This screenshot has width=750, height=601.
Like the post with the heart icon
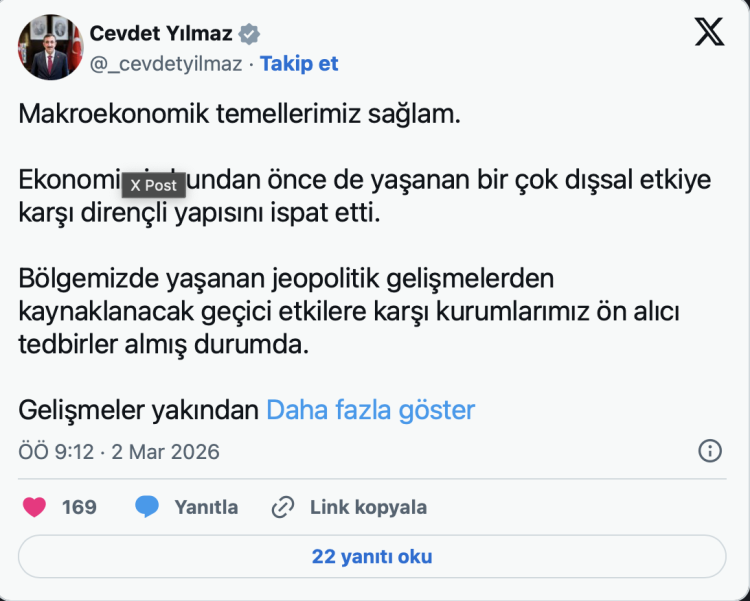pos(34,507)
